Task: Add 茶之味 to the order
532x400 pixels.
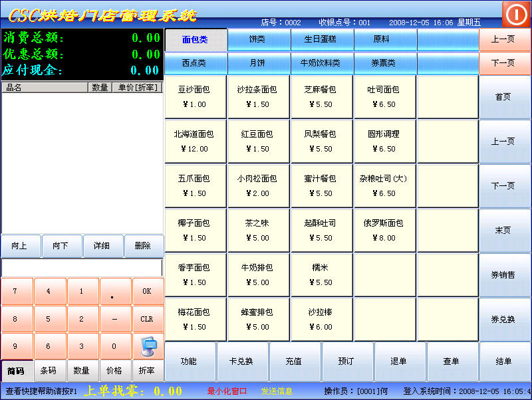Action: click(259, 231)
